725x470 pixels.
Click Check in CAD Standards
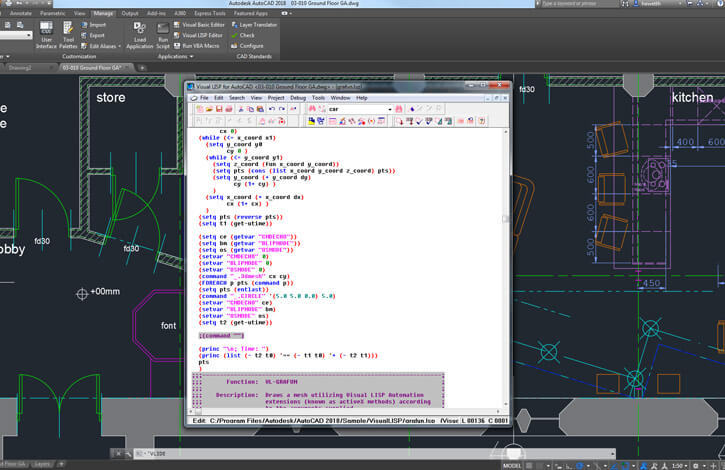pyautogui.click(x=243, y=35)
